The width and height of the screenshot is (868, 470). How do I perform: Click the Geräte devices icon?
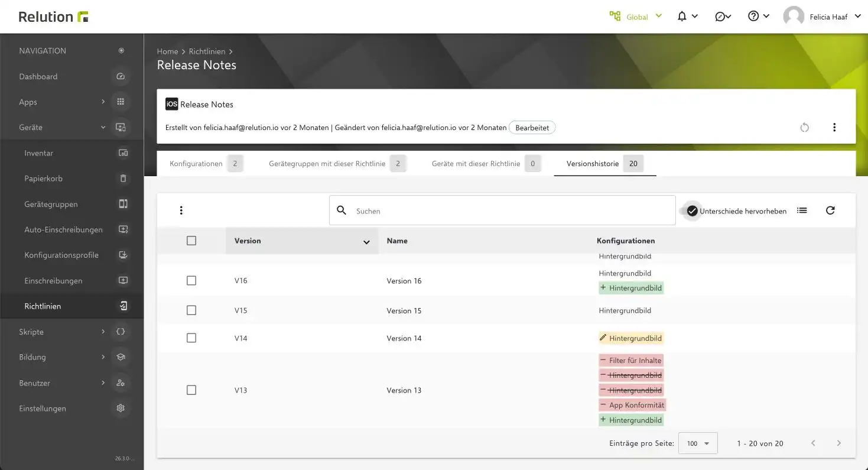click(x=121, y=127)
